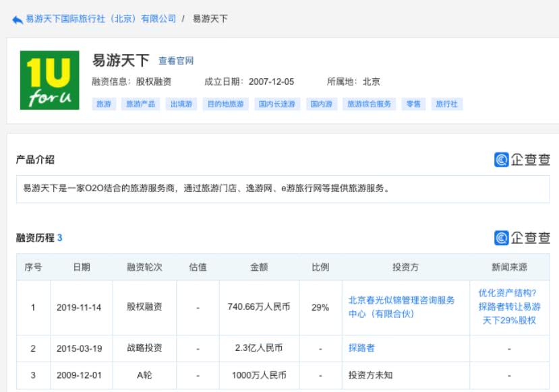This screenshot has width=559, height=392.
Task: Select the 目的地旅游 tag
Action: pos(225,104)
